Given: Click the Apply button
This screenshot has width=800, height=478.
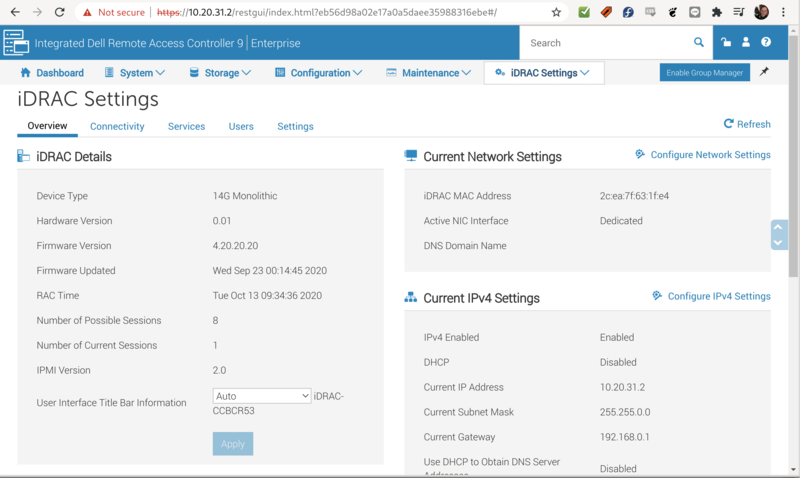Looking at the screenshot, I should coord(233,444).
